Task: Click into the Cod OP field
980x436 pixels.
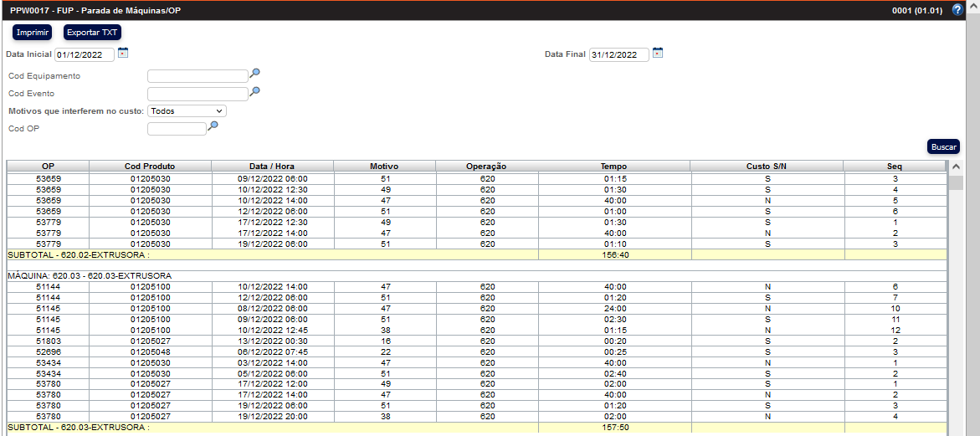Action: [x=177, y=129]
